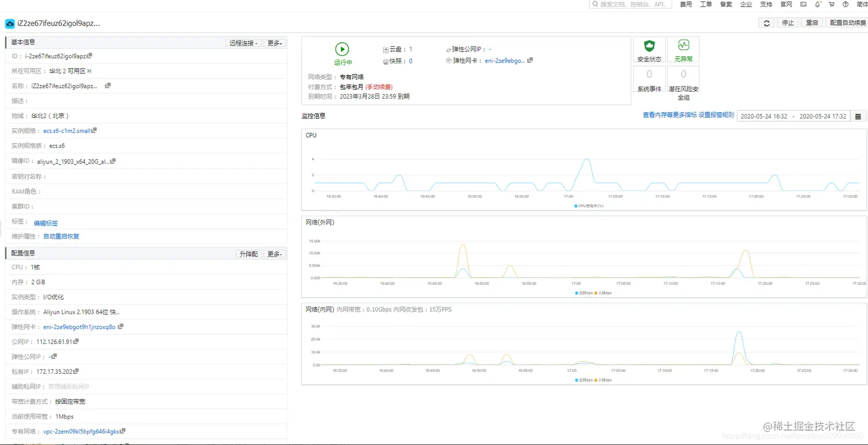Open the shopping cart icon
Image resolution: width=868 pixels, height=445 pixels.
[x=831, y=4]
